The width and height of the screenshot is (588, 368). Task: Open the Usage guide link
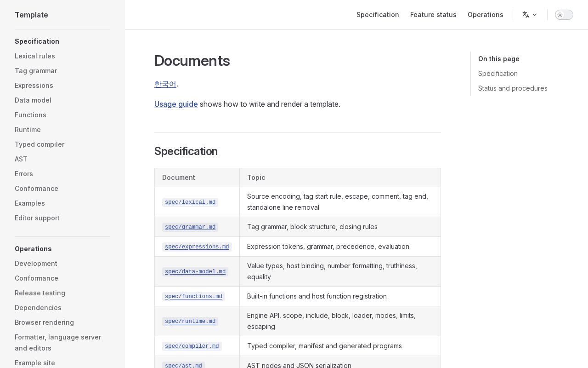176,104
